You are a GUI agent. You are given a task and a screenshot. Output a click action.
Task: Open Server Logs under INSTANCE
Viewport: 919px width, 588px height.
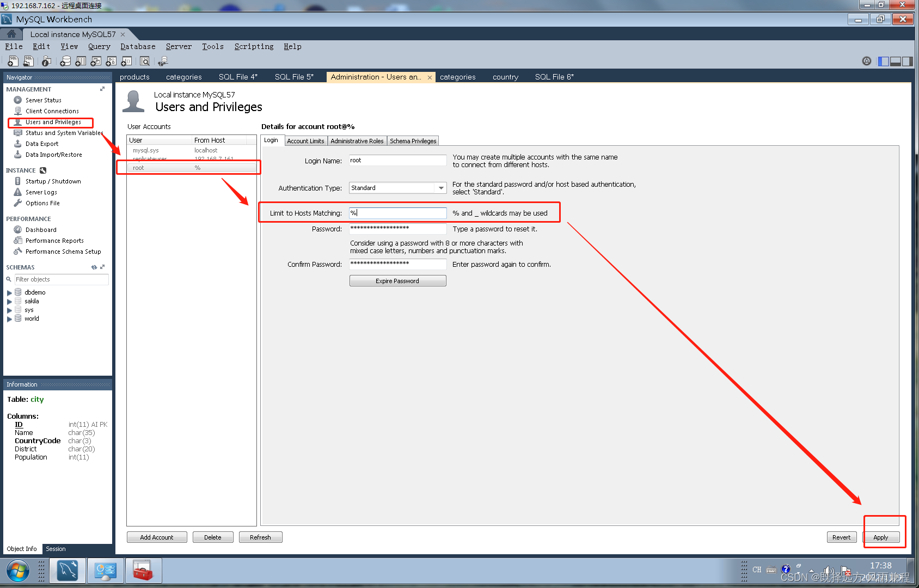click(x=41, y=192)
